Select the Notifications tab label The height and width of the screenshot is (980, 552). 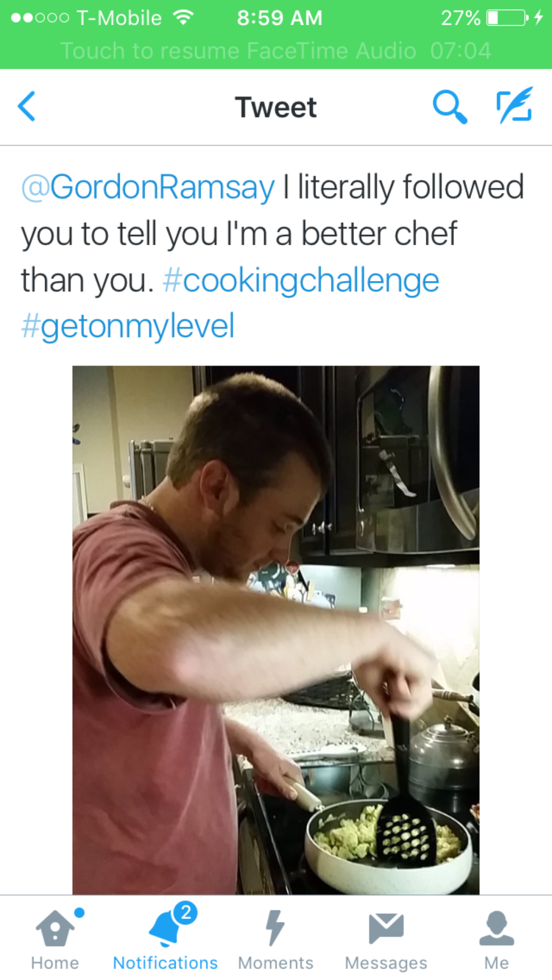click(x=165, y=963)
